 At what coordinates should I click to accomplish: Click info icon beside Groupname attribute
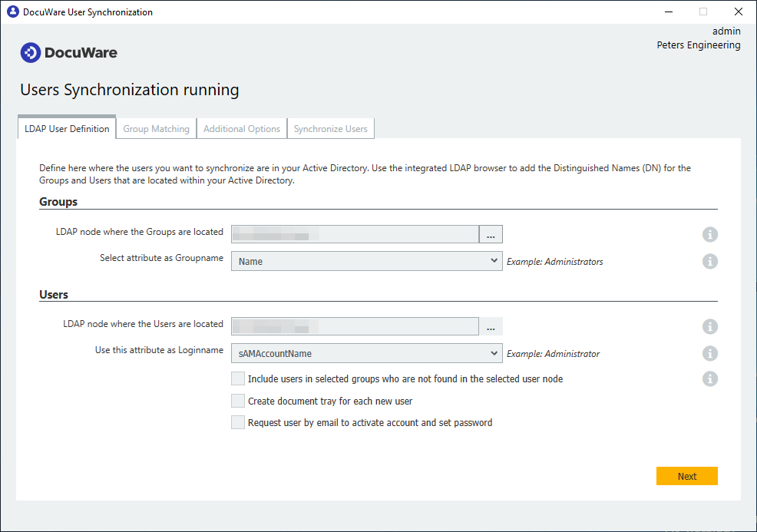[x=710, y=262]
